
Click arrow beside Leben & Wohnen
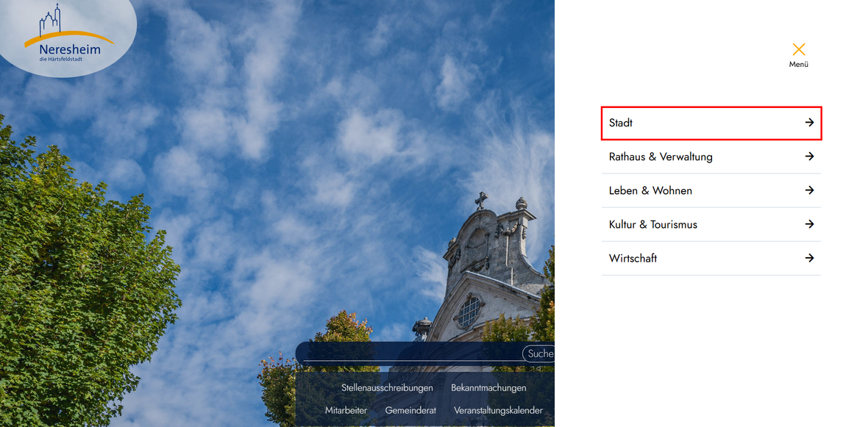(809, 190)
